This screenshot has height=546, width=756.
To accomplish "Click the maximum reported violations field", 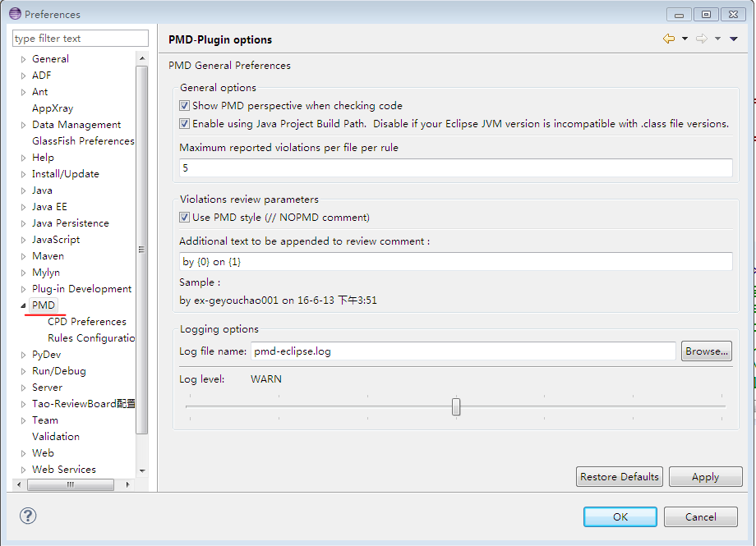I will pyautogui.click(x=455, y=168).
